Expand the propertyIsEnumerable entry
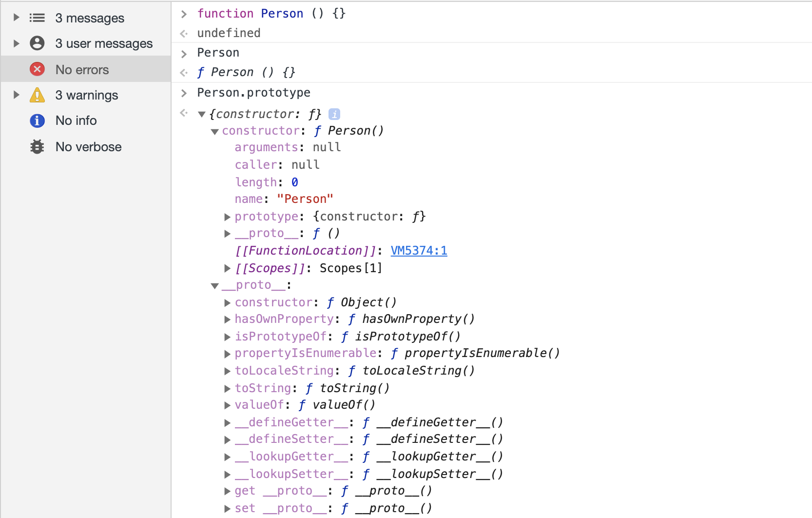Image resolution: width=812 pixels, height=518 pixels. 227,354
